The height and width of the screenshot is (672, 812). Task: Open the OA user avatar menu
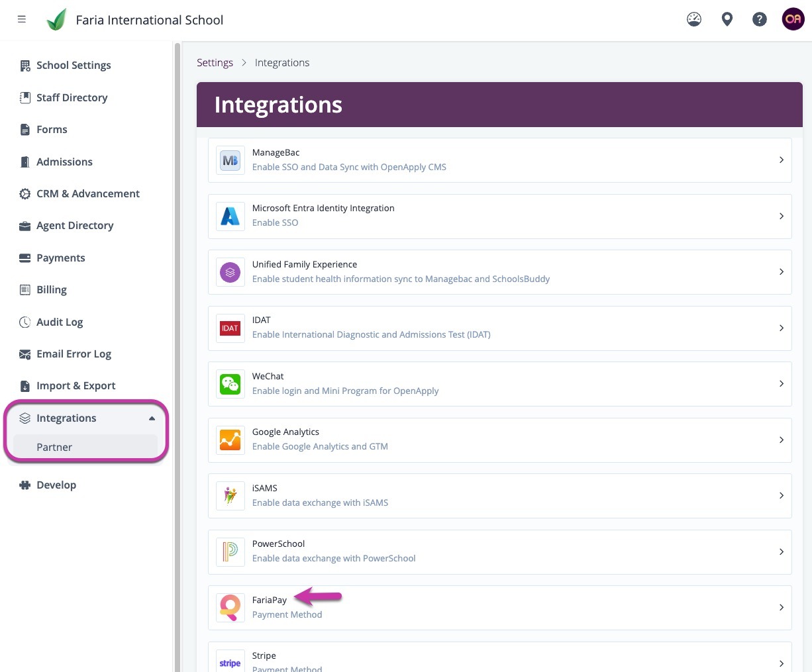[x=793, y=19]
